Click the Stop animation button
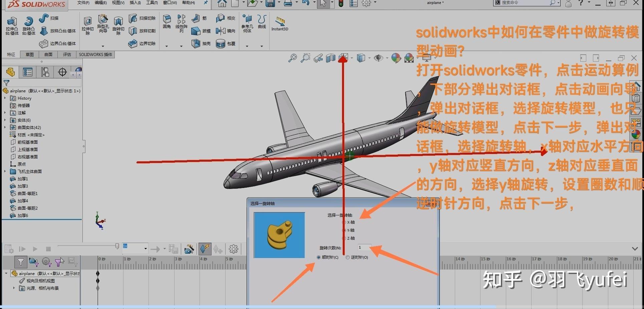 [x=48, y=249]
